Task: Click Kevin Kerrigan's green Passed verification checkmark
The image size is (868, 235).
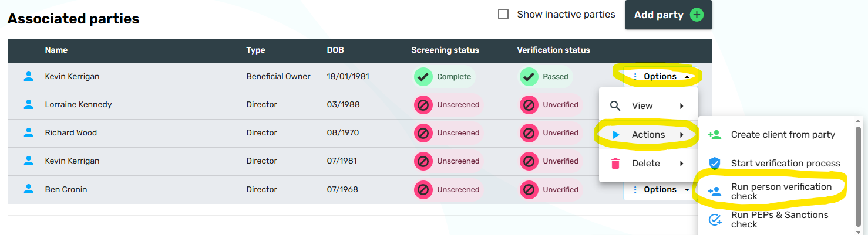Action: point(529,77)
